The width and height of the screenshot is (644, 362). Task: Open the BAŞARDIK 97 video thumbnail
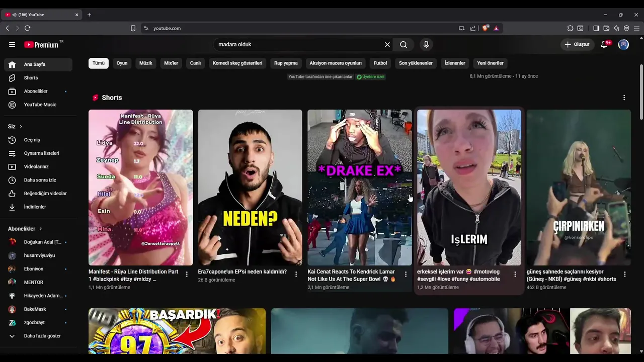pos(177,331)
